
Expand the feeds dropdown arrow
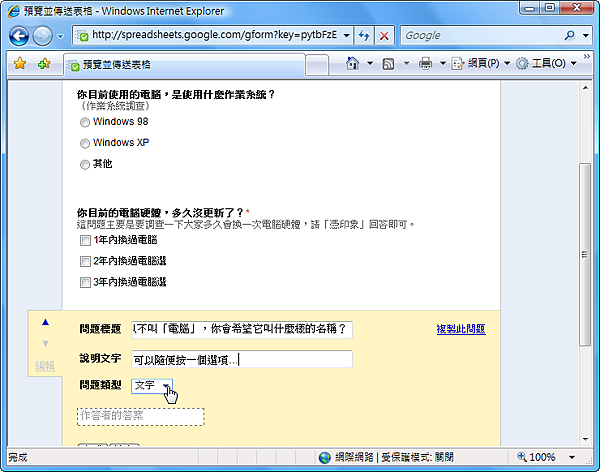pos(406,63)
